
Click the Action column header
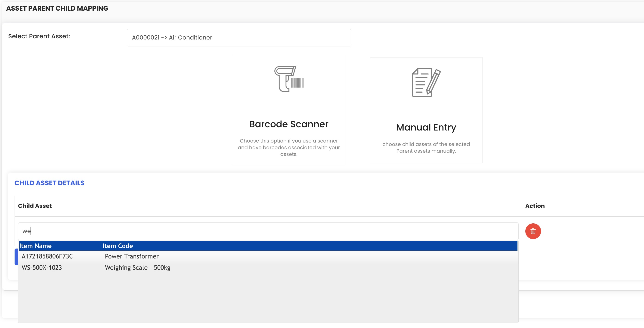pos(535,206)
